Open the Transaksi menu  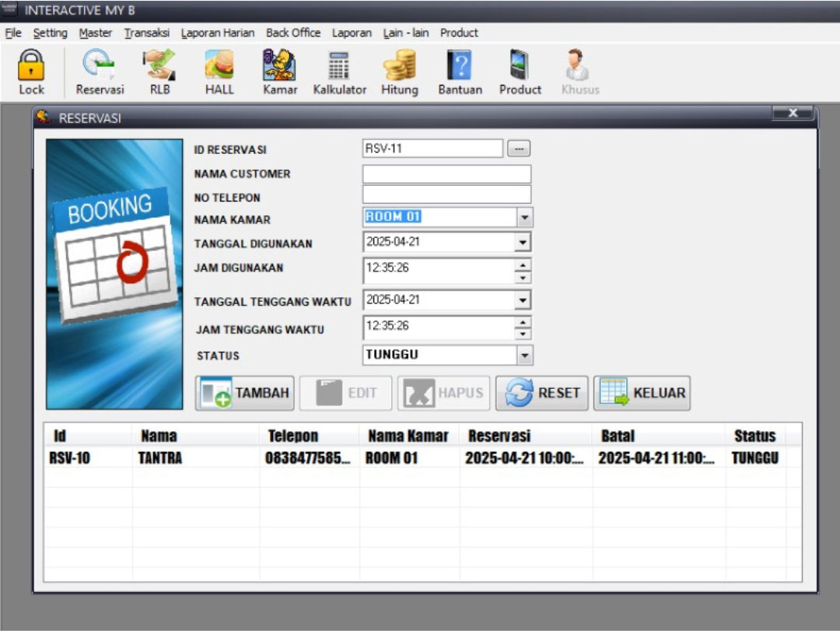point(146,33)
